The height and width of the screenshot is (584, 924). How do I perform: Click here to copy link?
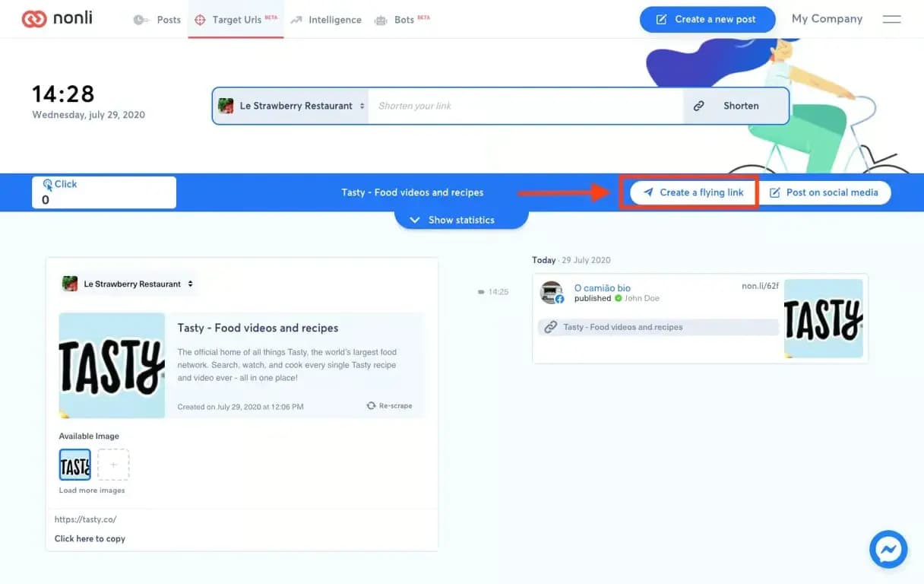pos(90,538)
